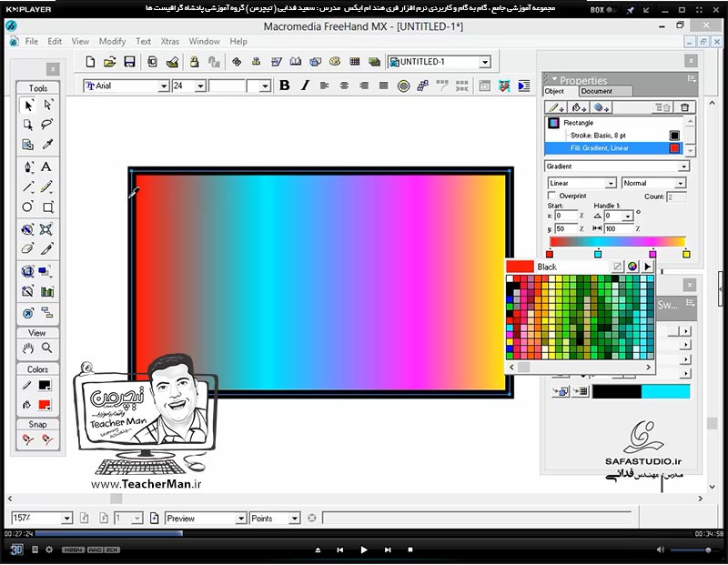Open the Preview mode dropdown
Viewport: 728px width, 565px height.
[240, 519]
